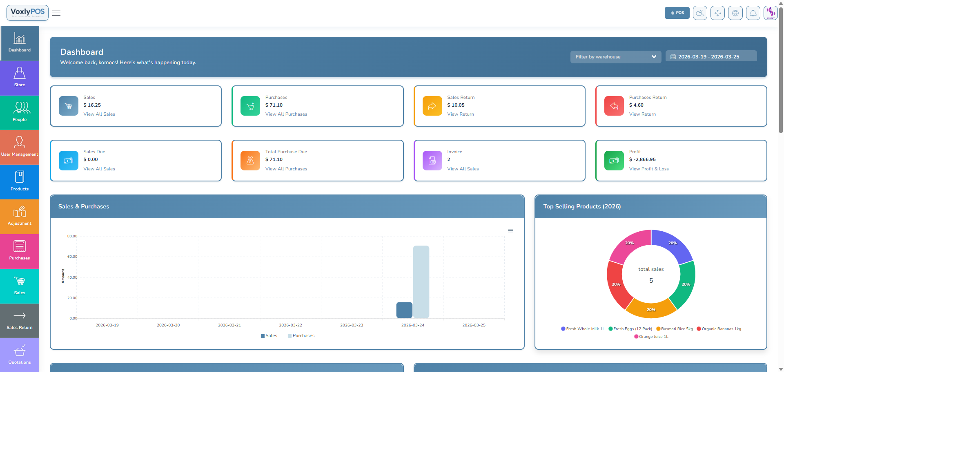Toggle dark mode with the moon icon
Screen dimensions: 980x465
pyautogui.click(x=699, y=13)
